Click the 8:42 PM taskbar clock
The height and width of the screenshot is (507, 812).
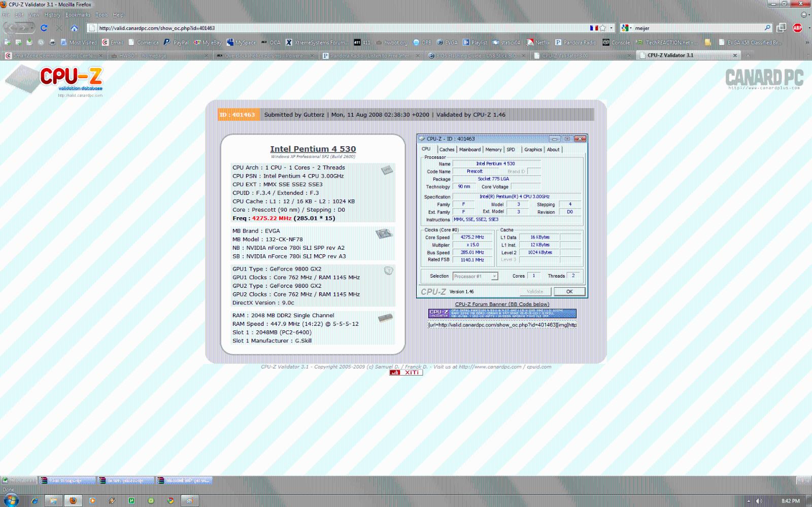point(790,501)
